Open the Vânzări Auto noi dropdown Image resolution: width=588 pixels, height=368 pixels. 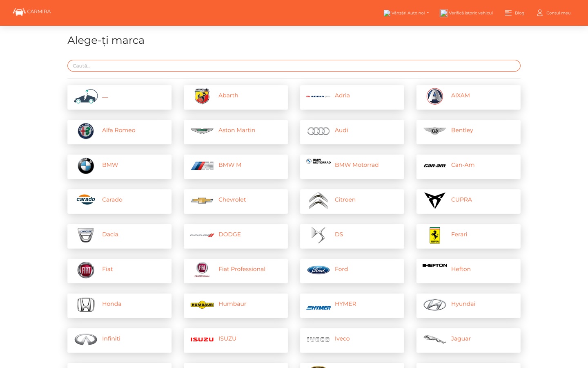[x=406, y=13]
